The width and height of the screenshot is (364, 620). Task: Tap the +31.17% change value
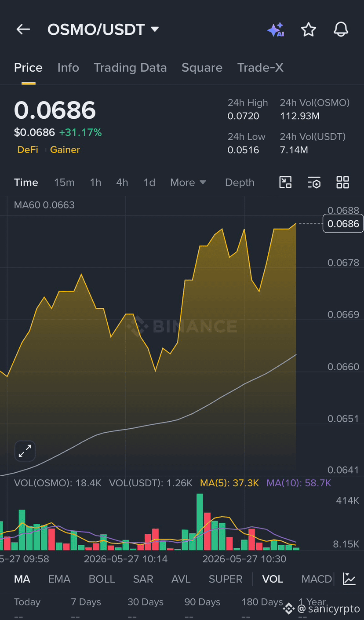point(80,132)
